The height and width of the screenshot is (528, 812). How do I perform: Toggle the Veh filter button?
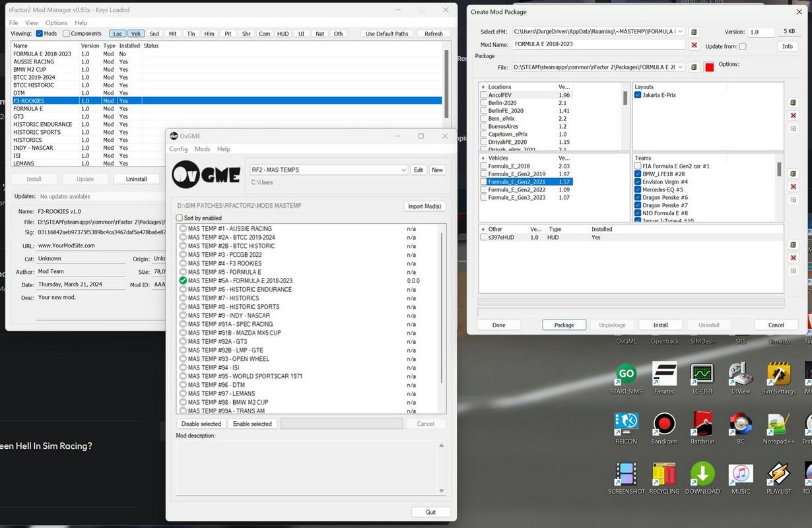[135, 34]
